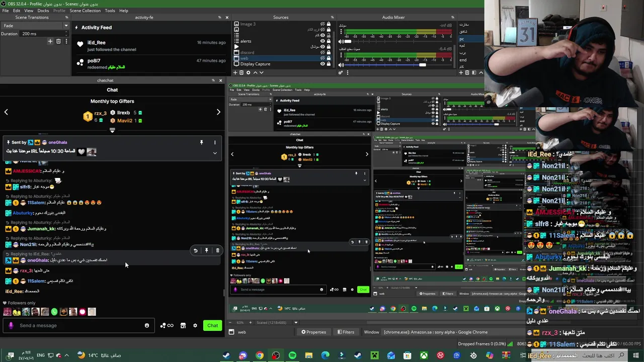The height and width of the screenshot is (362, 644).
Task: Open chat settings gear icon
Action: click(195, 325)
